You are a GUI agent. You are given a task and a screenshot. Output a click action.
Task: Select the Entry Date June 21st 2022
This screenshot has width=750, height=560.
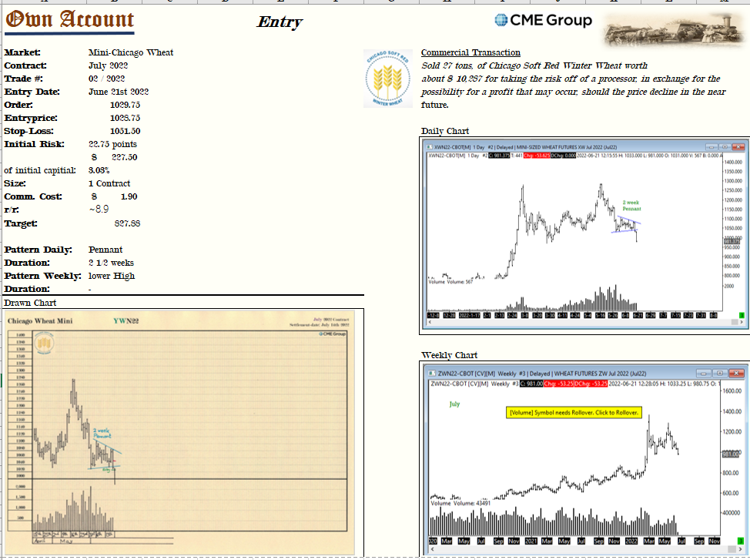point(119,92)
